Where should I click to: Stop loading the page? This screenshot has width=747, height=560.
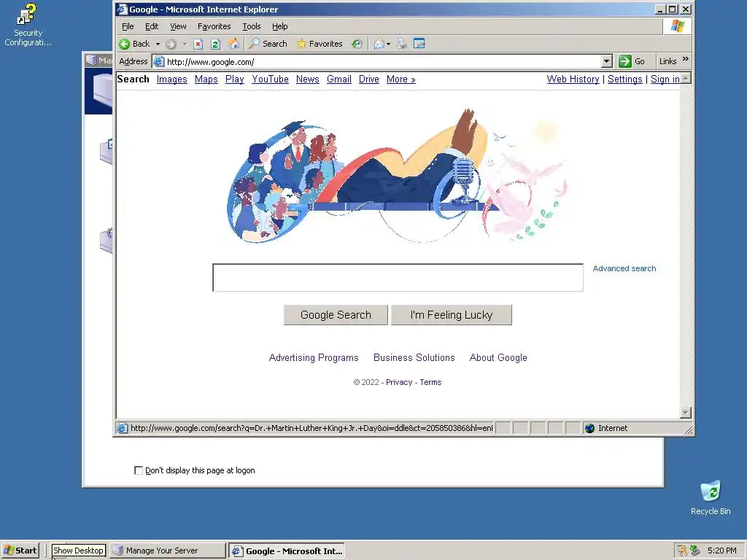198,44
